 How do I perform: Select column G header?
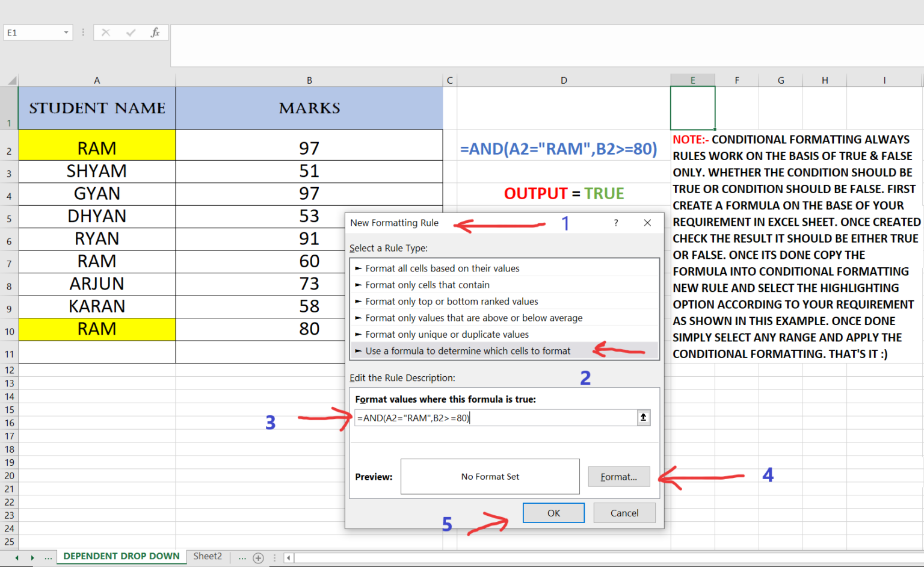tap(781, 80)
